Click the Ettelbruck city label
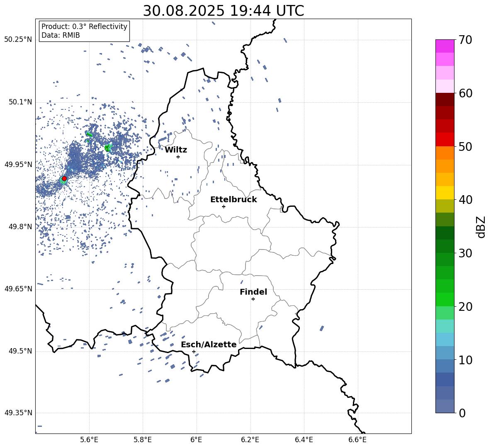 tap(233, 200)
